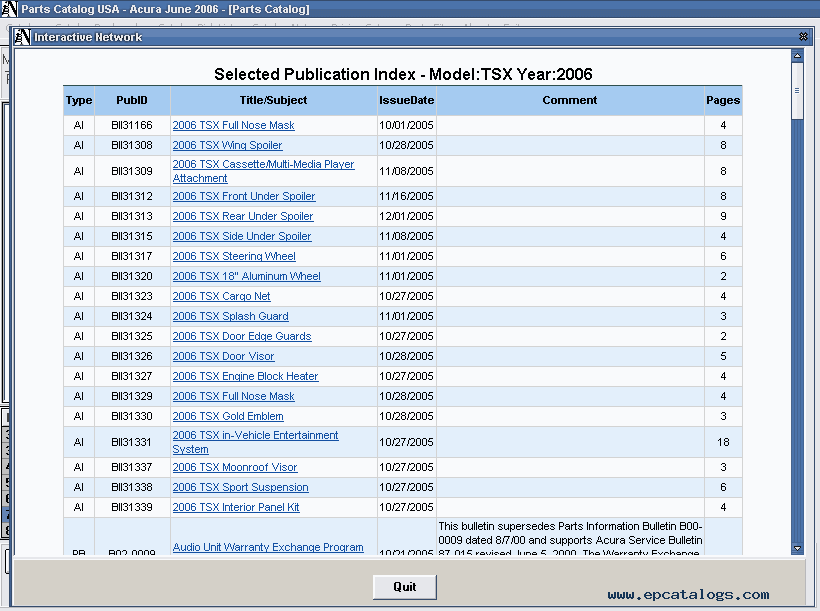The height and width of the screenshot is (611, 820).
Task: Open the 2006 TSX Gold Emblem link
Action: 228,416
